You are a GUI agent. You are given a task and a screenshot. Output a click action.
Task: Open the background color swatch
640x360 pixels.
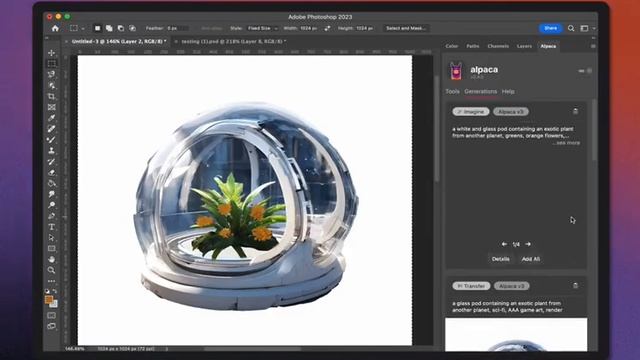coord(55,304)
